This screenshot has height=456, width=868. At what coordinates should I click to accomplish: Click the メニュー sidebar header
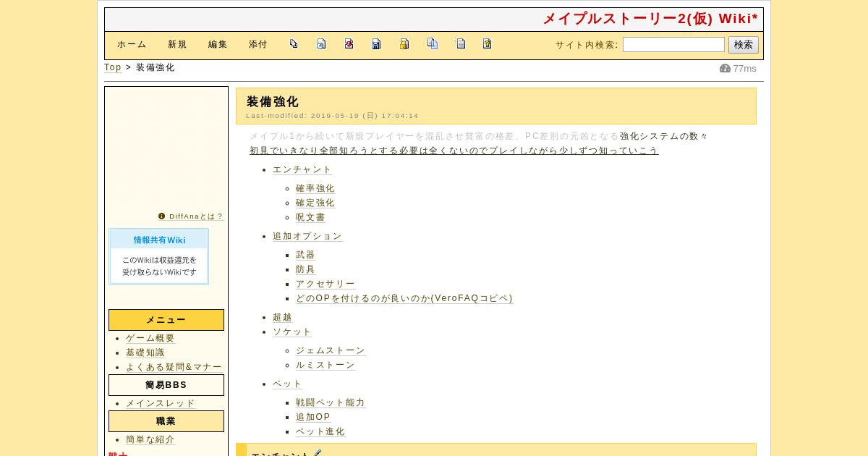pyautogui.click(x=166, y=320)
